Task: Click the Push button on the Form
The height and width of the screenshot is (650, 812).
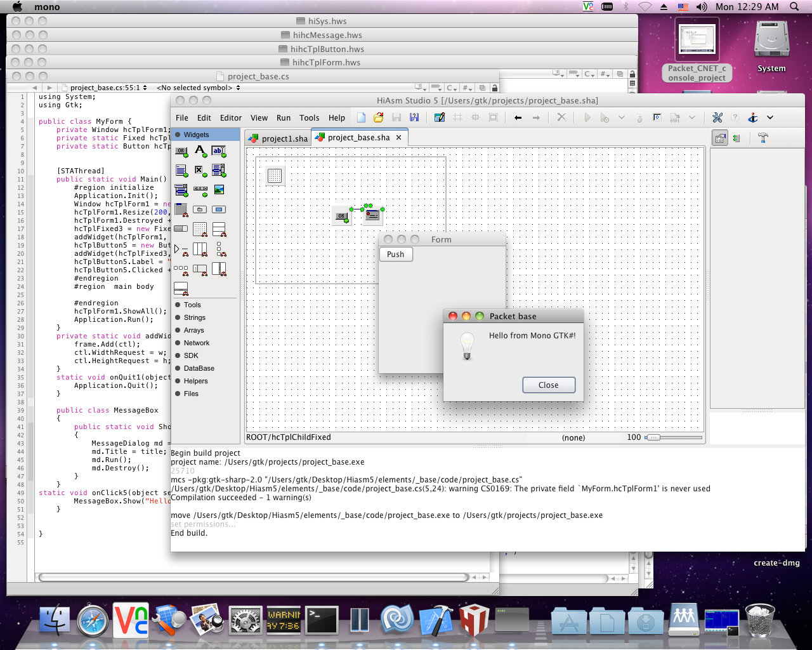Action: pyautogui.click(x=396, y=255)
